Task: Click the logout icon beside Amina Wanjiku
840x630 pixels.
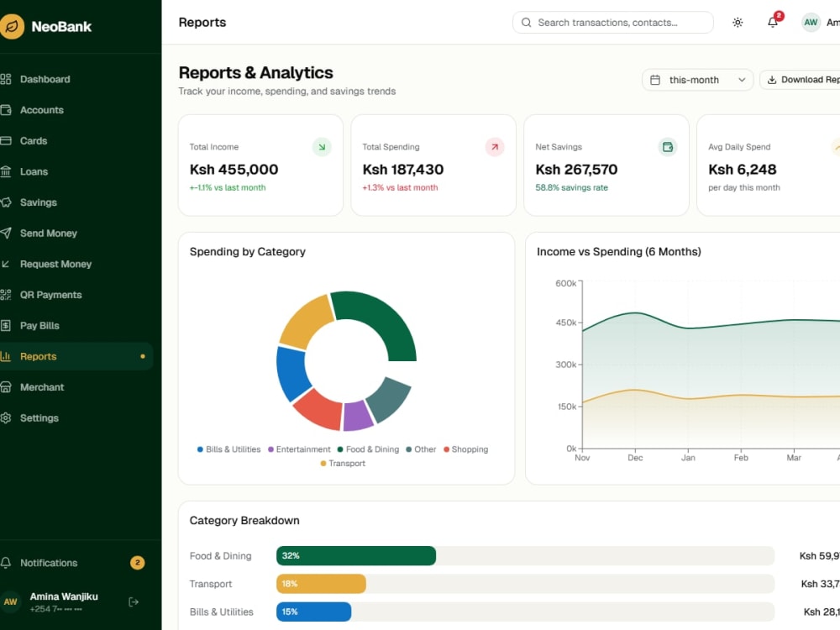Action: 134,602
